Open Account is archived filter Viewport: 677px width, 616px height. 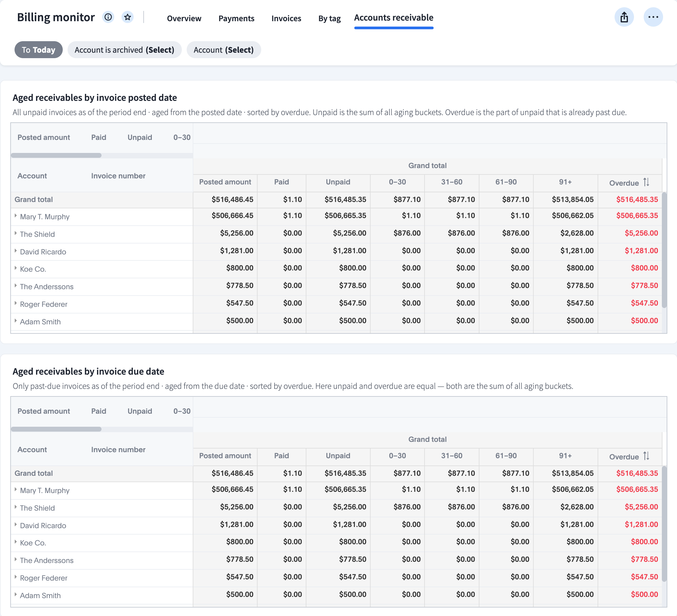click(x=125, y=50)
